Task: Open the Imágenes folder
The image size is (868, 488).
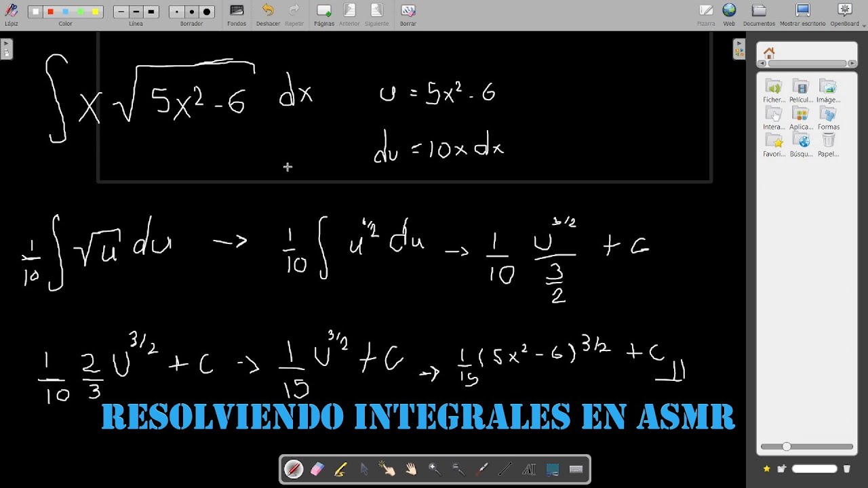Action: click(x=828, y=91)
